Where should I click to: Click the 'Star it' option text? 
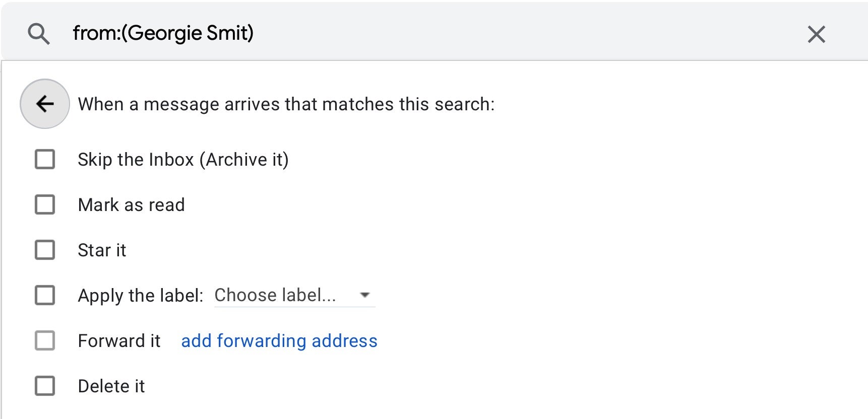click(102, 250)
